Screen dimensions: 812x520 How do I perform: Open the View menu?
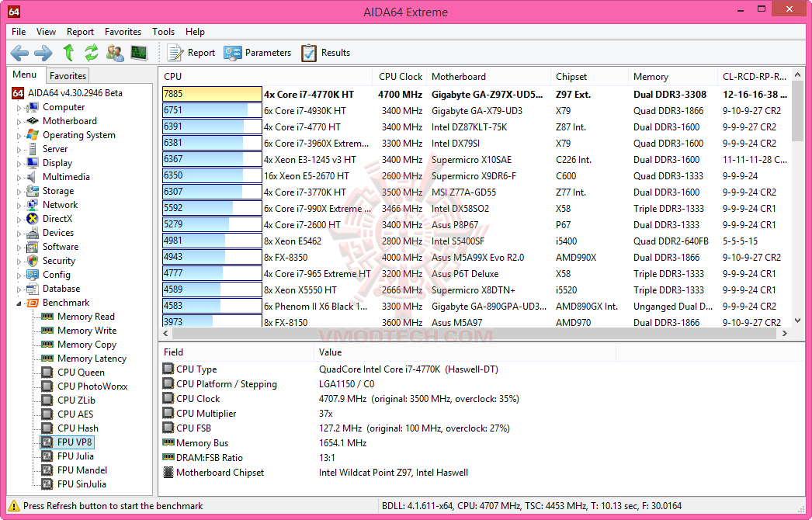(46, 32)
